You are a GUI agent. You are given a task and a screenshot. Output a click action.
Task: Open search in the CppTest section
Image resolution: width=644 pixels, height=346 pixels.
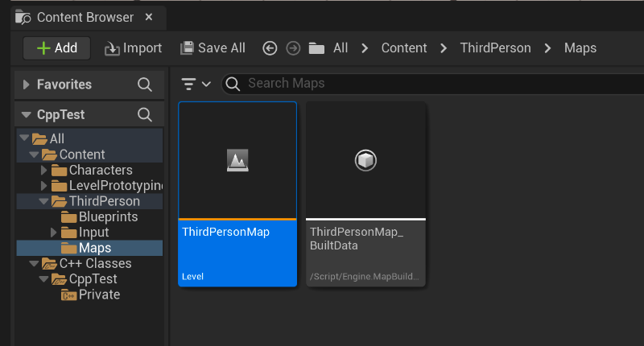pos(145,115)
